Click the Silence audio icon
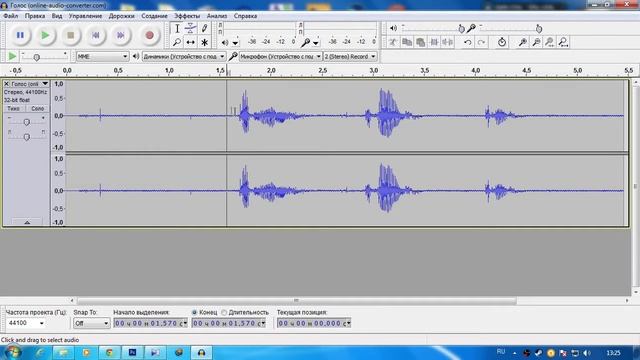This screenshot has height=360, width=640. [x=448, y=42]
